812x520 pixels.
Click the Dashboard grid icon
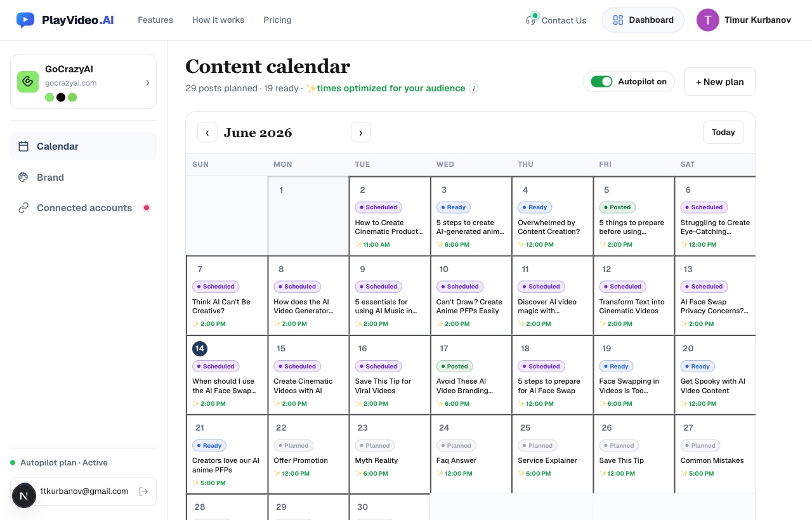pos(618,20)
